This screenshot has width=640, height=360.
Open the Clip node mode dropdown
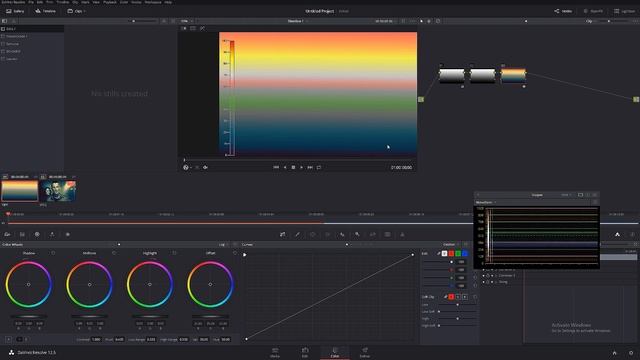pos(591,21)
